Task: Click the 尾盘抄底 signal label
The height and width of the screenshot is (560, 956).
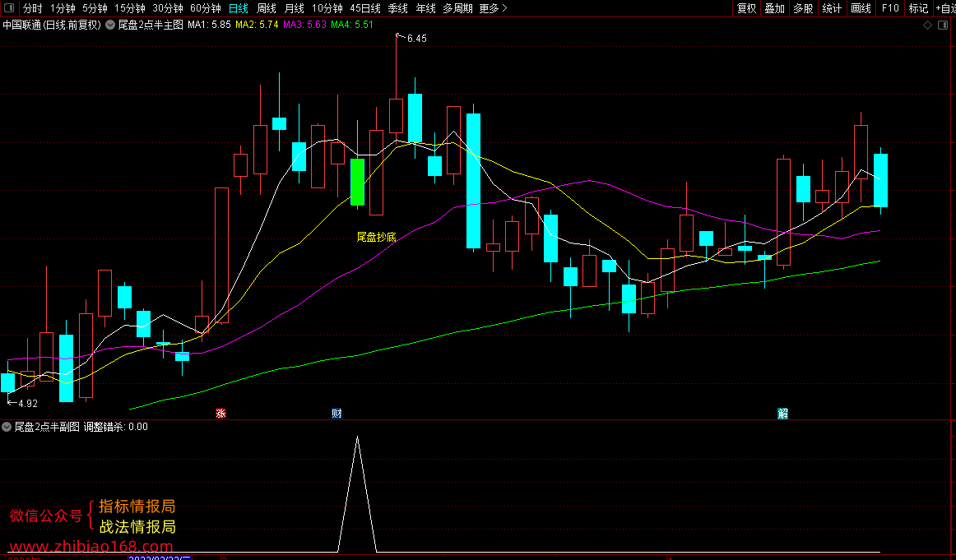Action: coord(376,237)
